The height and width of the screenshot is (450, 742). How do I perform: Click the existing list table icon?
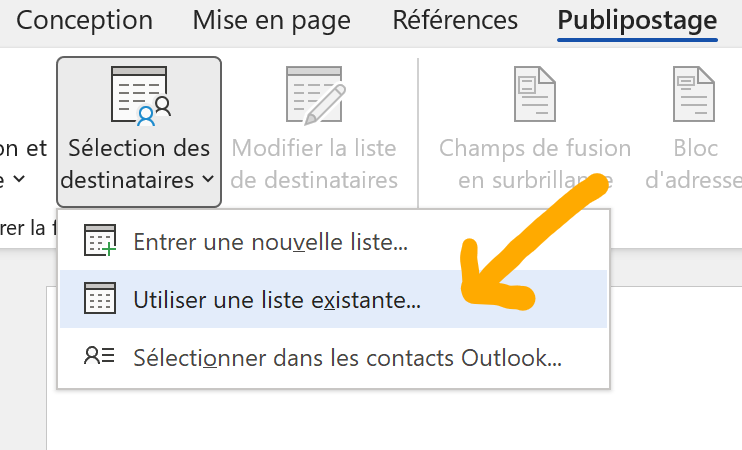tap(100, 298)
